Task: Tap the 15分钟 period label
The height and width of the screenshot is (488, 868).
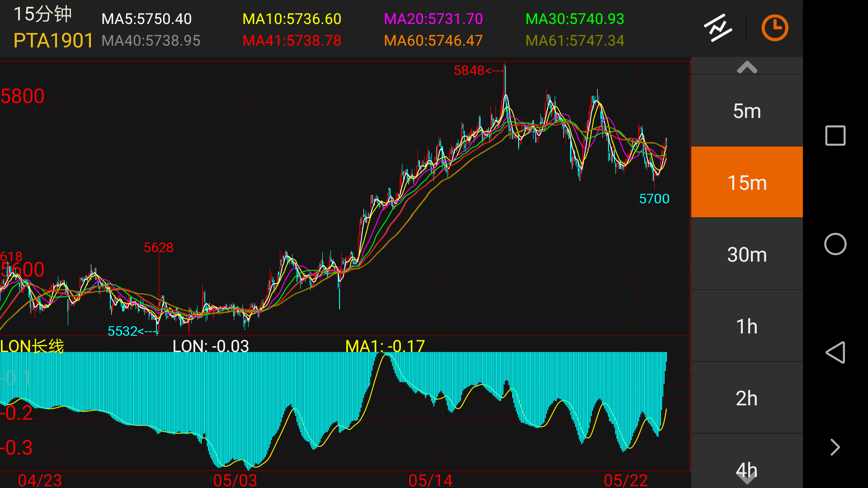Action: pyautogui.click(x=42, y=14)
